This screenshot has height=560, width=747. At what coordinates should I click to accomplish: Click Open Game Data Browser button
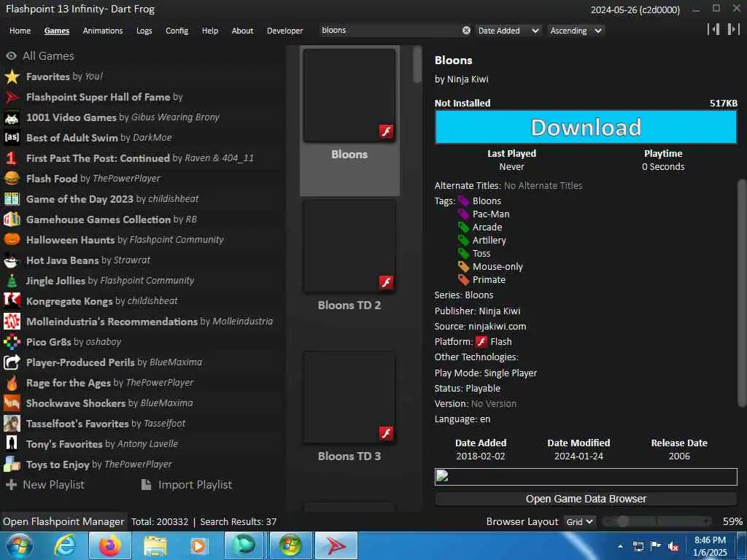click(x=586, y=499)
